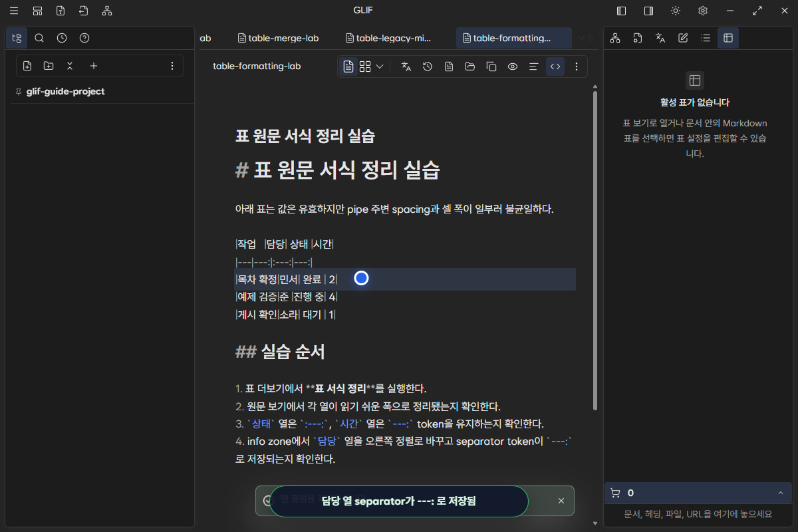798x532 pixels.
Task: Click the file export icon in title bar
Action: pos(61,11)
